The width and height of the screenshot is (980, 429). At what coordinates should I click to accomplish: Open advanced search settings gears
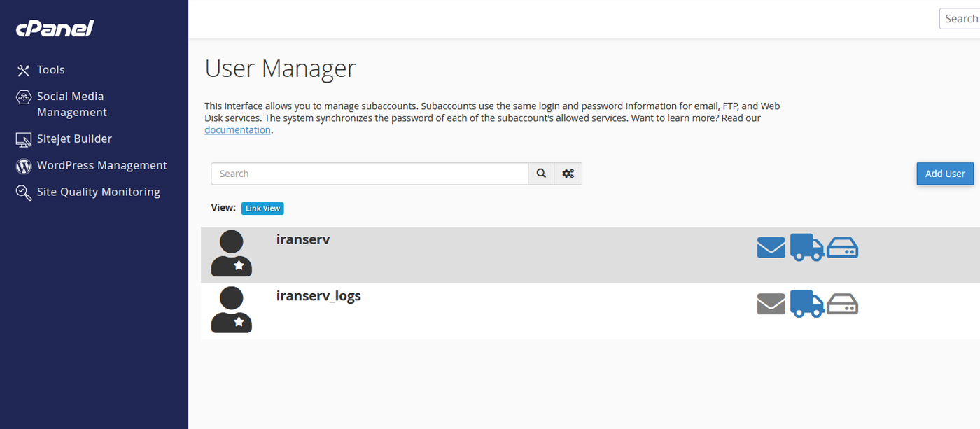click(568, 174)
